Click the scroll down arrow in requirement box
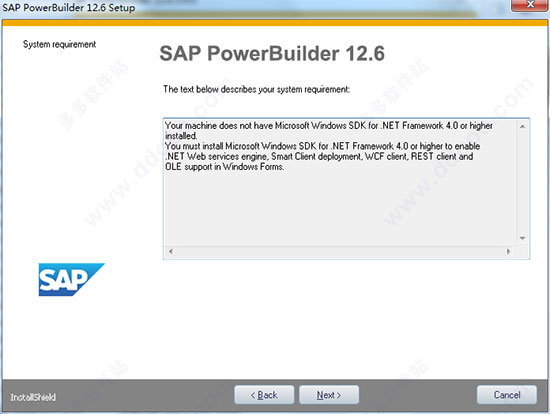 coord(522,238)
